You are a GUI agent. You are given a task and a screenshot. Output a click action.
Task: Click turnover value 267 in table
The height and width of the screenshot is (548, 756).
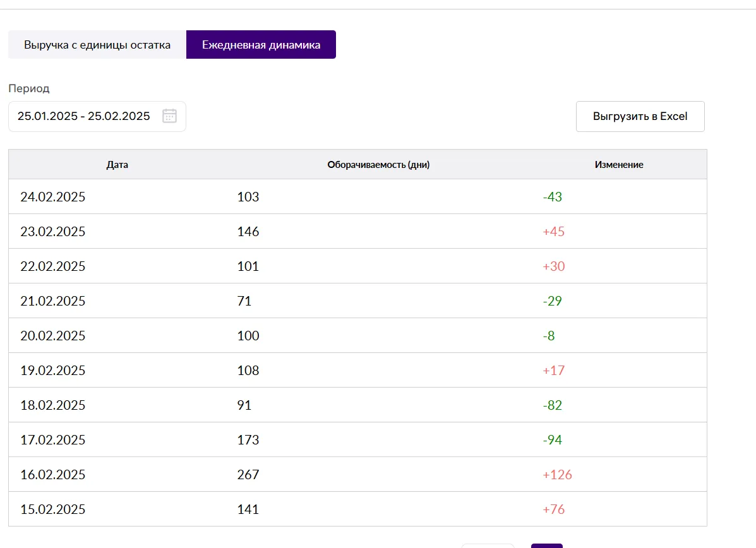tap(248, 475)
